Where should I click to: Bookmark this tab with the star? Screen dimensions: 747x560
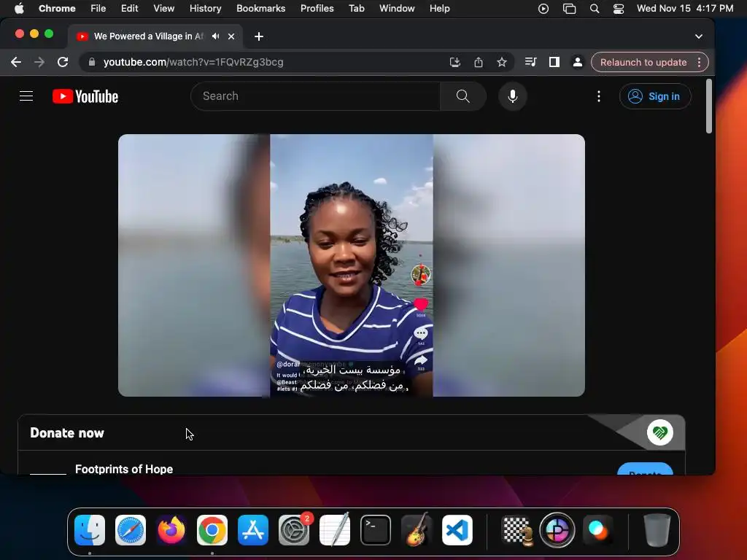[x=502, y=62]
